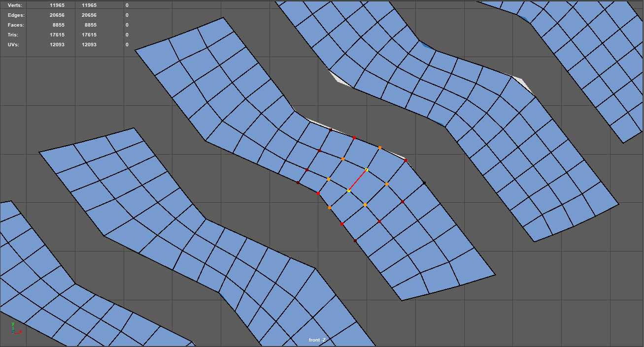This screenshot has height=347, width=644.
Task: Pick the orange vertex on the top border edge
Action: [379, 148]
